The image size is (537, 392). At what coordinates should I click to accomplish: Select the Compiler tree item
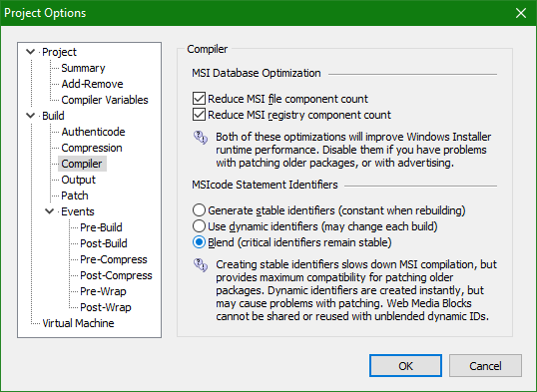[x=82, y=164]
